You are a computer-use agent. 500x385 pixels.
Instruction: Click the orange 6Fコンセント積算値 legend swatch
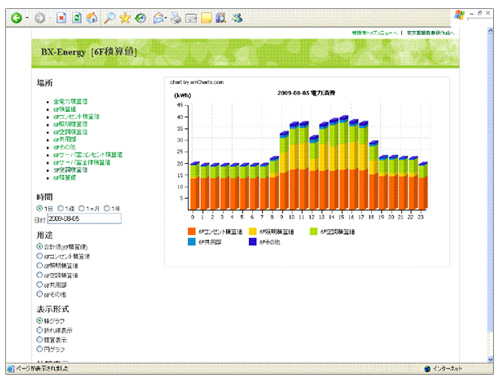[192, 231]
